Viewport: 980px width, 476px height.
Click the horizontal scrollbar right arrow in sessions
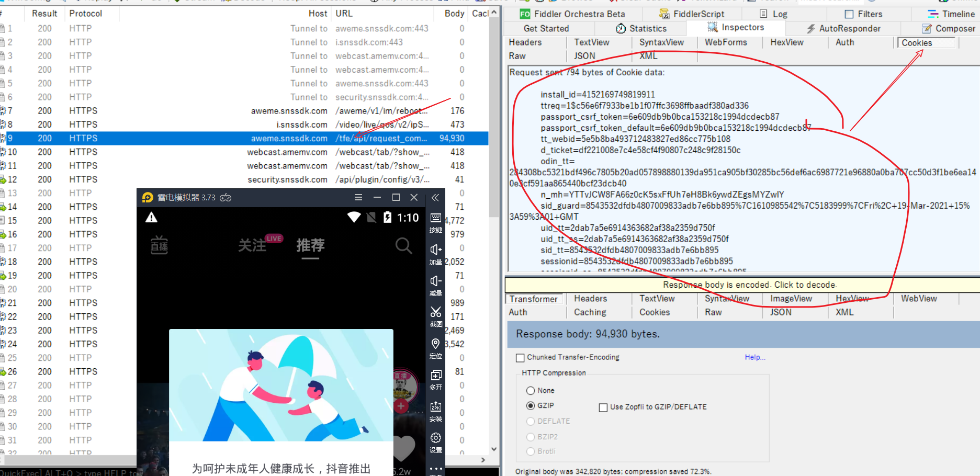click(x=483, y=460)
